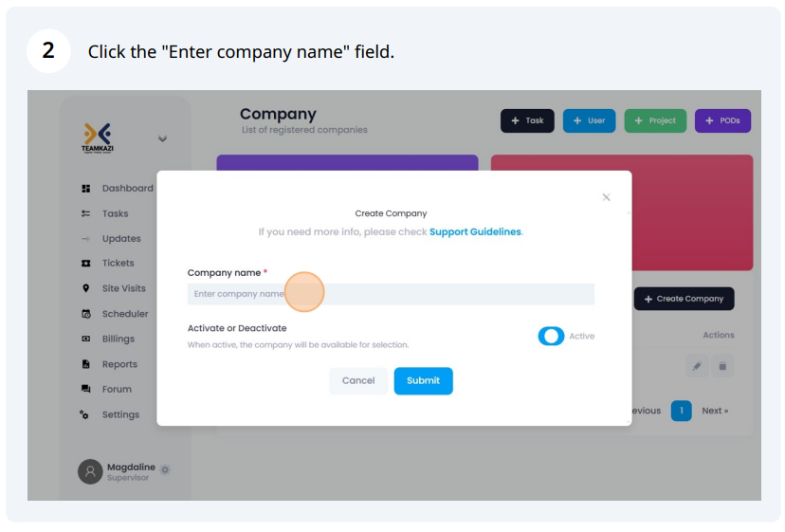This screenshot has width=785, height=532.
Task: Click the Scheduler calendar icon
Action: tap(86, 314)
